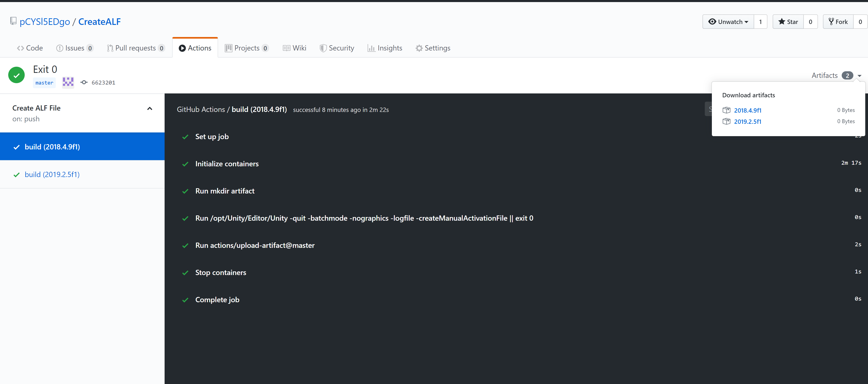The width and height of the screenshot is (868, 384).
Task: Switch to the Pull requests tab
Action: pyautogui.click(x=135, y=48)
